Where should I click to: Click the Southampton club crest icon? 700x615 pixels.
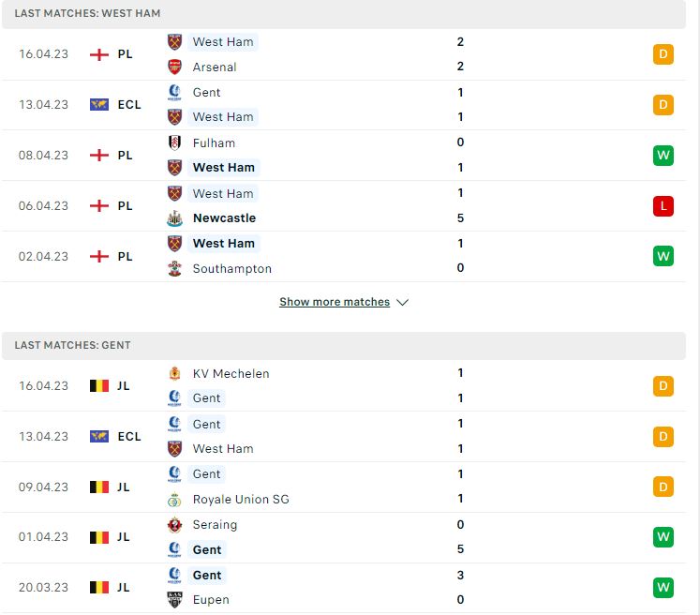tap(174, 268)
